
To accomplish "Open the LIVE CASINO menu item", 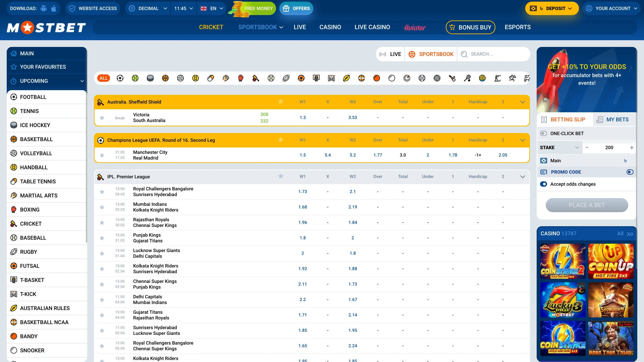I will (x=372, y=27).
